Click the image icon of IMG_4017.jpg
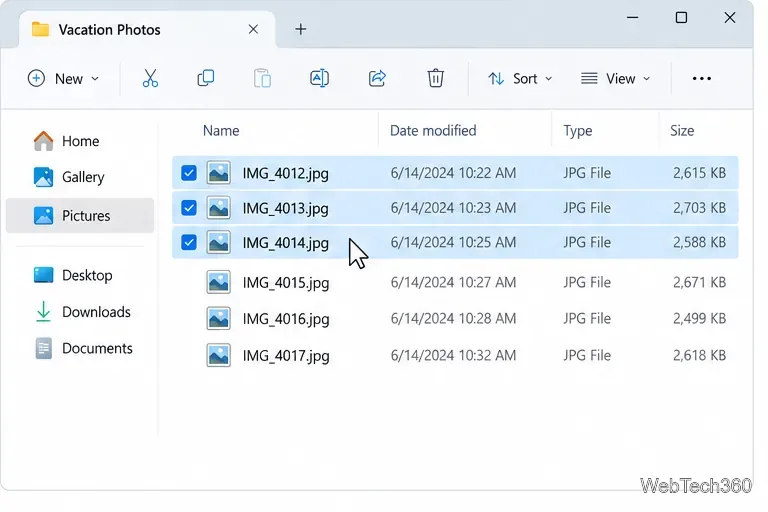The image size is (768, 512). pyautogui.click(x=218, y=355)
